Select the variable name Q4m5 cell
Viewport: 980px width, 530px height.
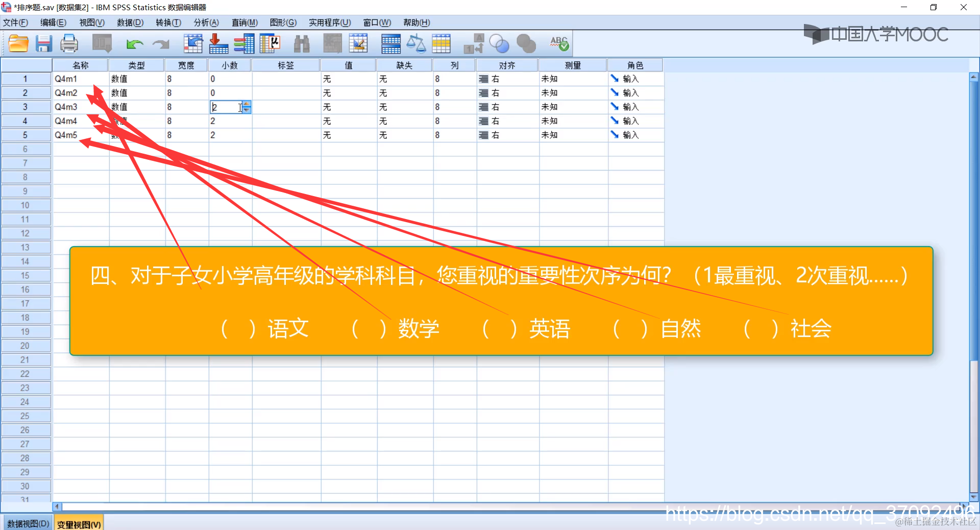tap(81, 135)
